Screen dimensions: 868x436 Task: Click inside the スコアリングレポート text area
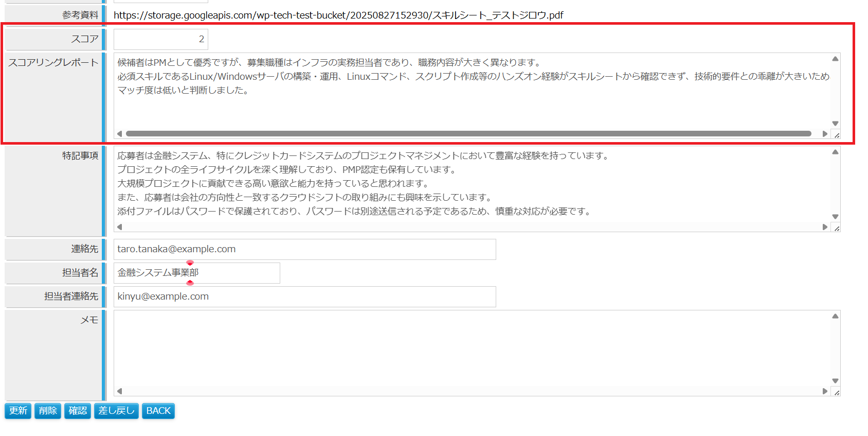(471, 103)
